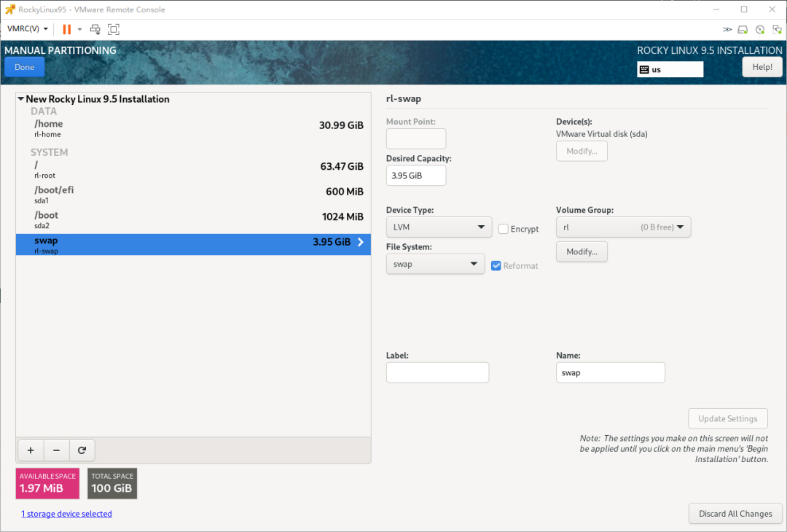Collapse New Rocky Linux 9.5 Installation tree
This screenshot has width=787, height=532.
(20, 99)
